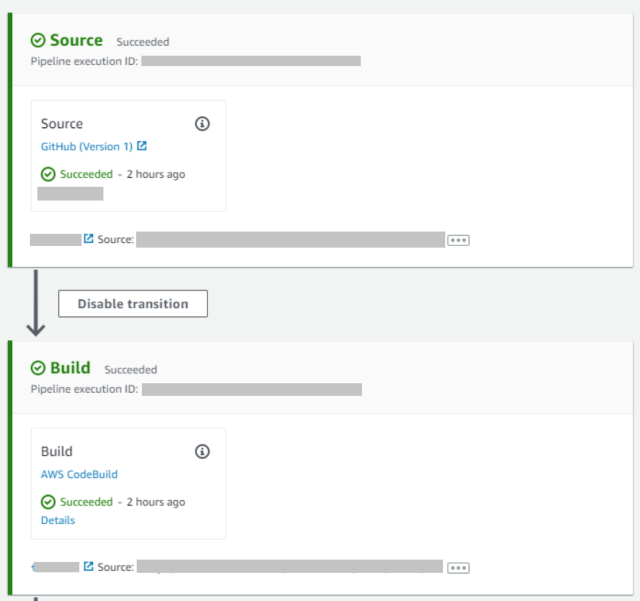This screenshot has height=601, width=640.
Task: Click Succeeded status icon inside Source action card
Action: pos(48,174)
